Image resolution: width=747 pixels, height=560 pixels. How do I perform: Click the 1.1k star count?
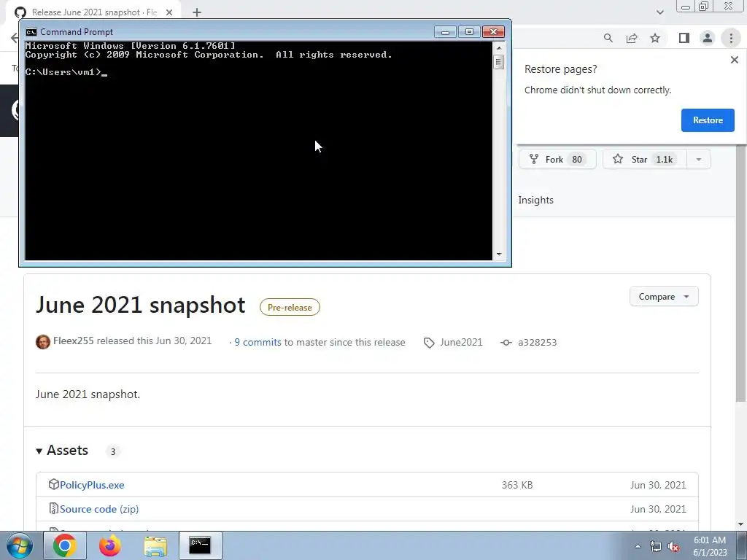[x=664, y=160]
